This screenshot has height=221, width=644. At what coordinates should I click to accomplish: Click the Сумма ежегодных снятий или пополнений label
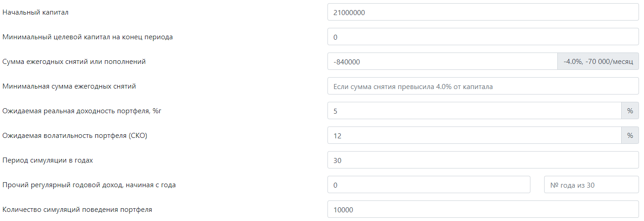point(74,62)
